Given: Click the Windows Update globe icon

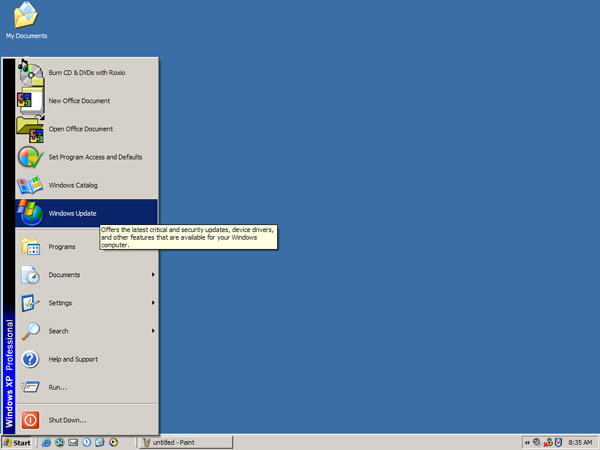Looking at the screenshot, I should 30,213.
